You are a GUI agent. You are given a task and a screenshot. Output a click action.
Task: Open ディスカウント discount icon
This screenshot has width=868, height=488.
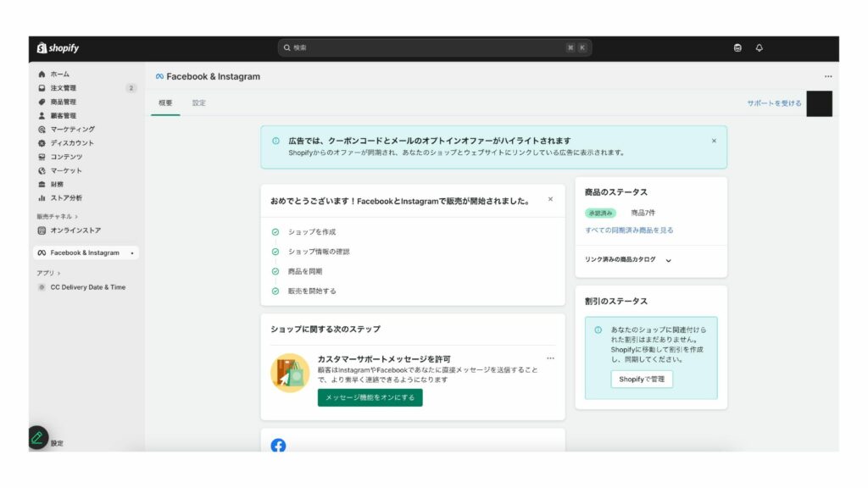[42, 142]
